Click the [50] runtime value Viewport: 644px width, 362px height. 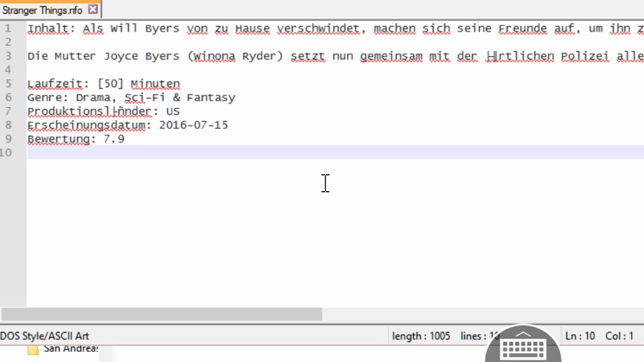[111, 84]
